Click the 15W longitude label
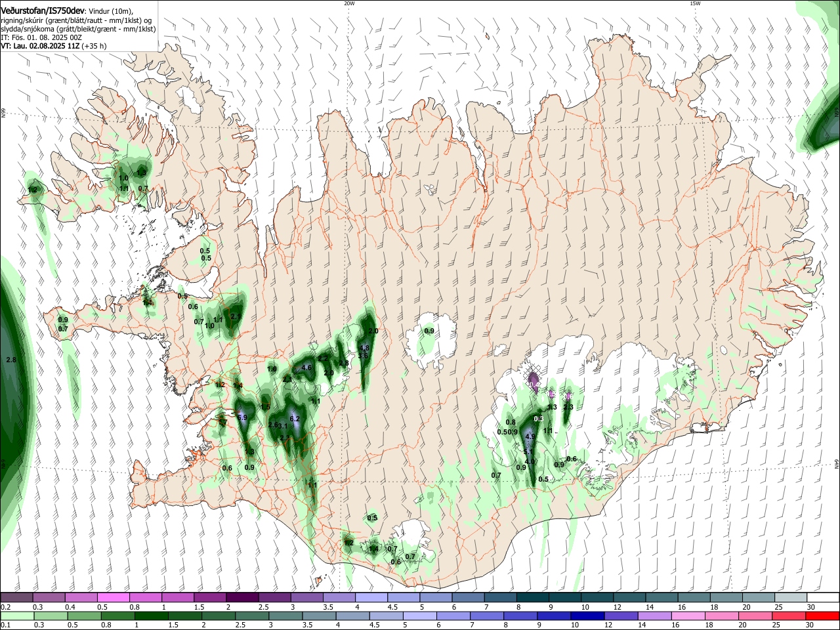The image size is (840, 630). [695, 3]
